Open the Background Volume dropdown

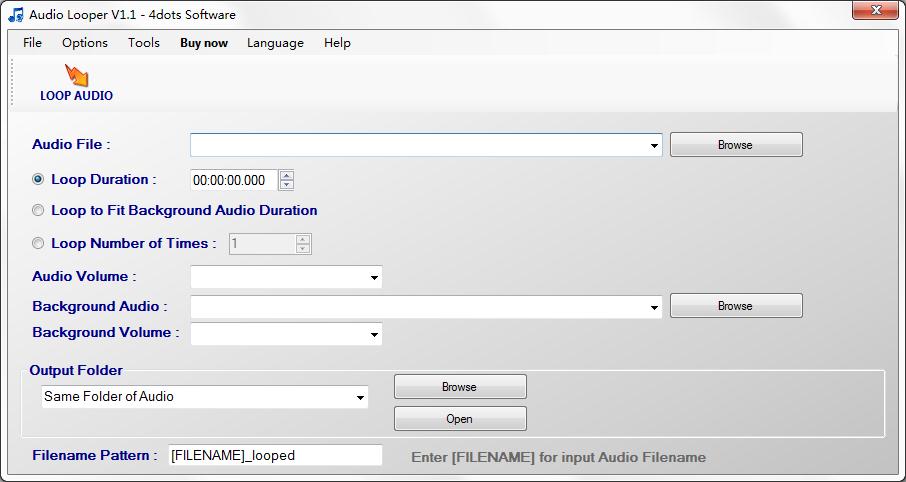[x=374, y=334]
